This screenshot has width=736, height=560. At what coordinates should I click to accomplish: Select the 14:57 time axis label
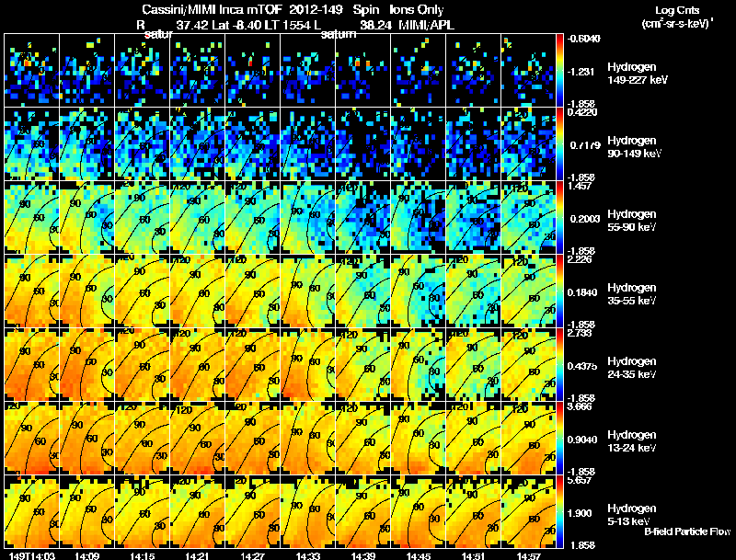coord(529,555)
